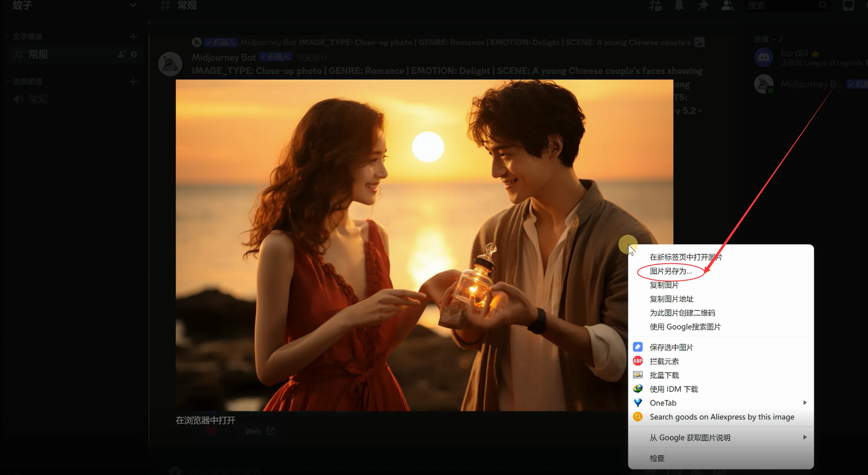Open notification settings bell icon
The width and height of the screenshot is (868, 475).
coord(679,5)
